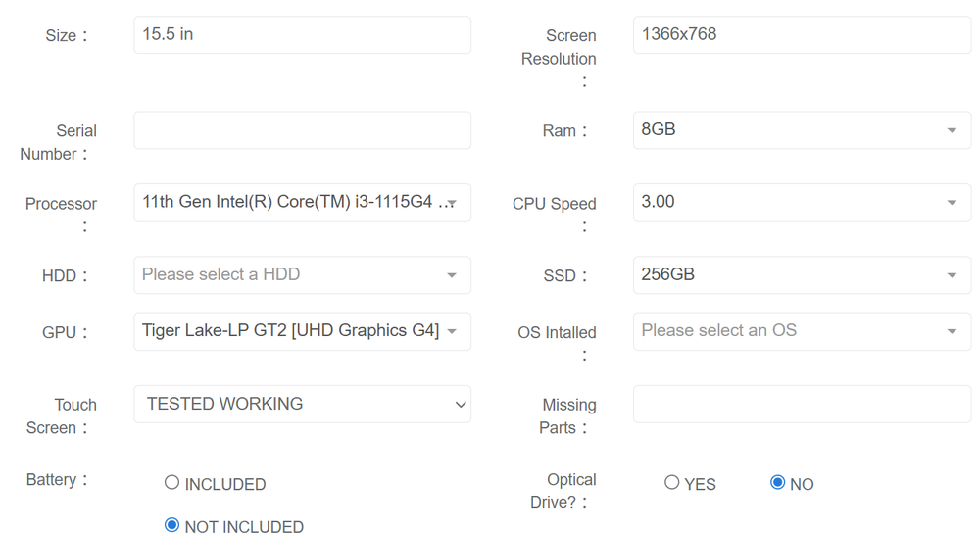Click the SSD dropdown arrow icon

[952, 276]
